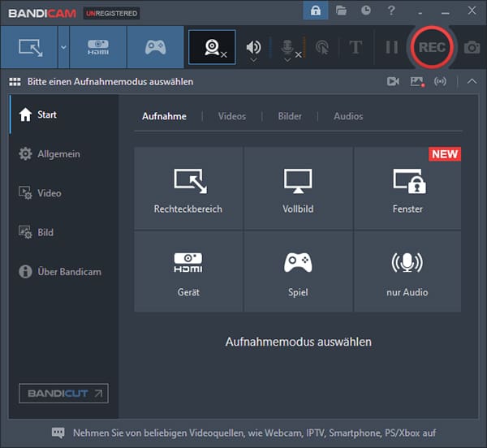Click the chat bubble tip icon
The width and height of the screenshot is (487, 448).
[58, 433]
